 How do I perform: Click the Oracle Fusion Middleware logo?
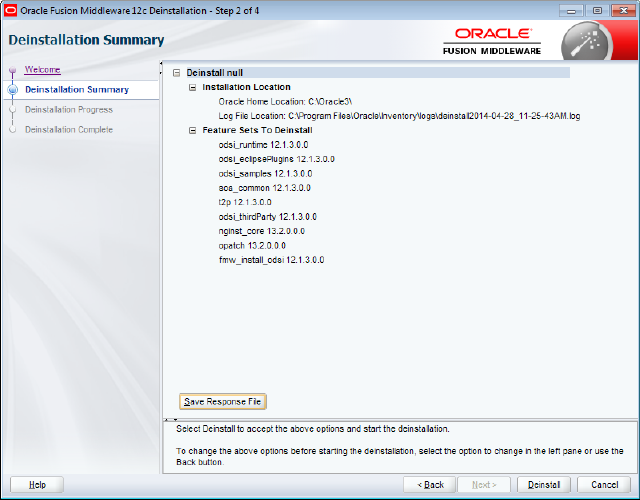point(492,41)
